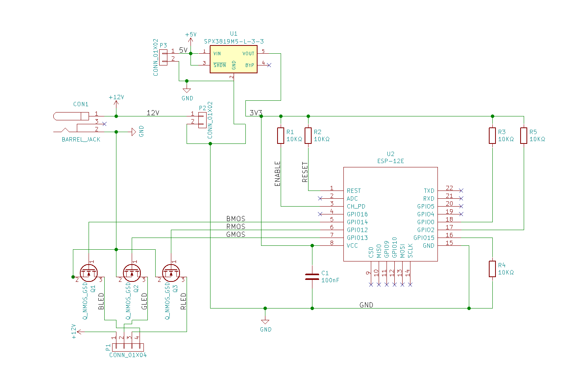Select the P1 CONN_01X04 header symbol
The height and width of the screenshot is (392, 588).
tap(129, 347)
